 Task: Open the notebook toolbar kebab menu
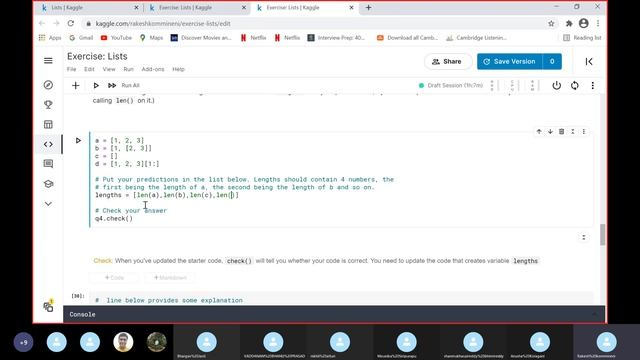coord(593,85)
